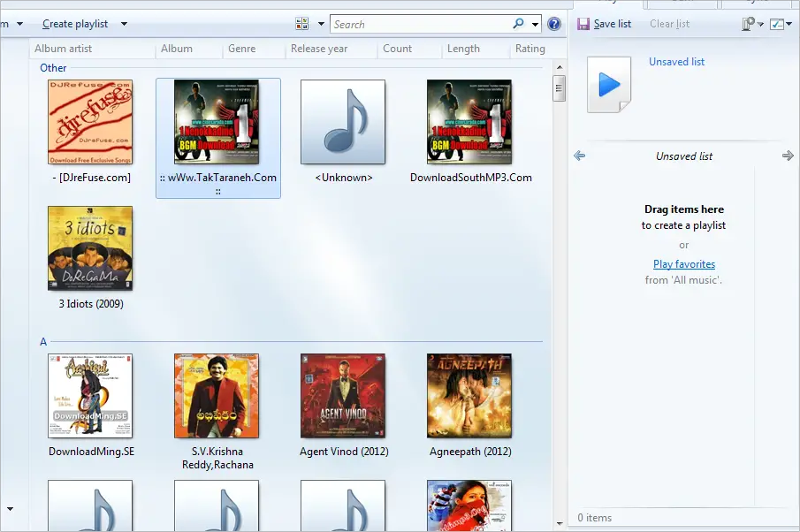The image size is (800, 532).
Task: Sort by Count column header
Action: (397, 49)
